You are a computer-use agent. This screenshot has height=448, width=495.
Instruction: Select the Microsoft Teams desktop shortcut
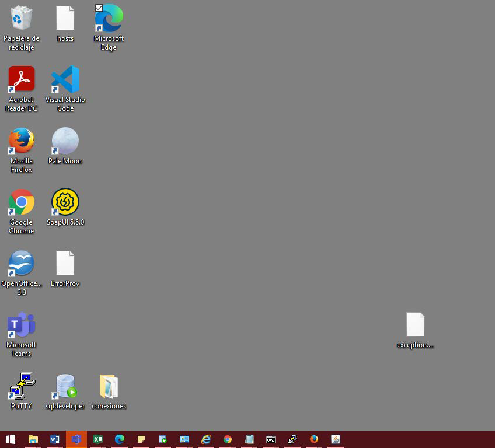(21, 324)
